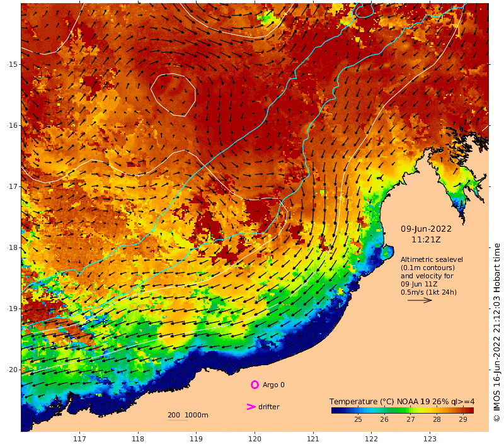Click the '200 1000m' depth contour label
The image size is (504, 447).
click(188, 415)
